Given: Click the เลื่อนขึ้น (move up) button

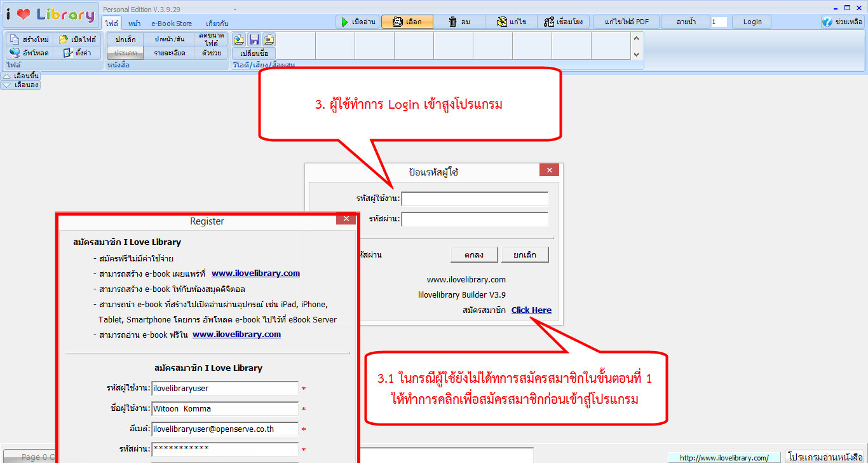Looking at the screenshot, I should (20, 76).
